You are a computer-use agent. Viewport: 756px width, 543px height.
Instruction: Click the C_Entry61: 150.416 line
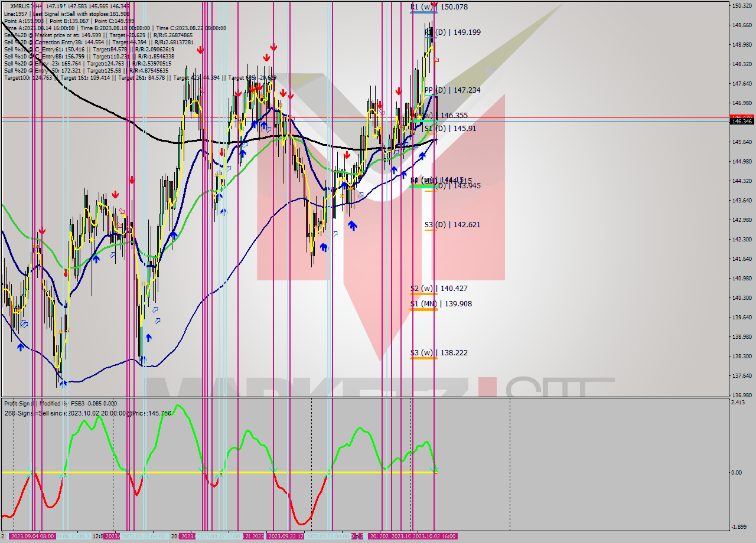point(89,49)
